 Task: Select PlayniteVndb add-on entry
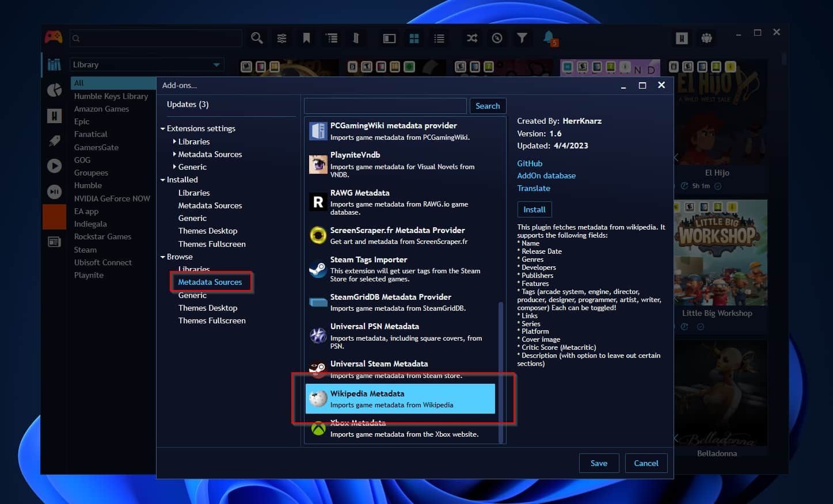click(x=400, y=164)
